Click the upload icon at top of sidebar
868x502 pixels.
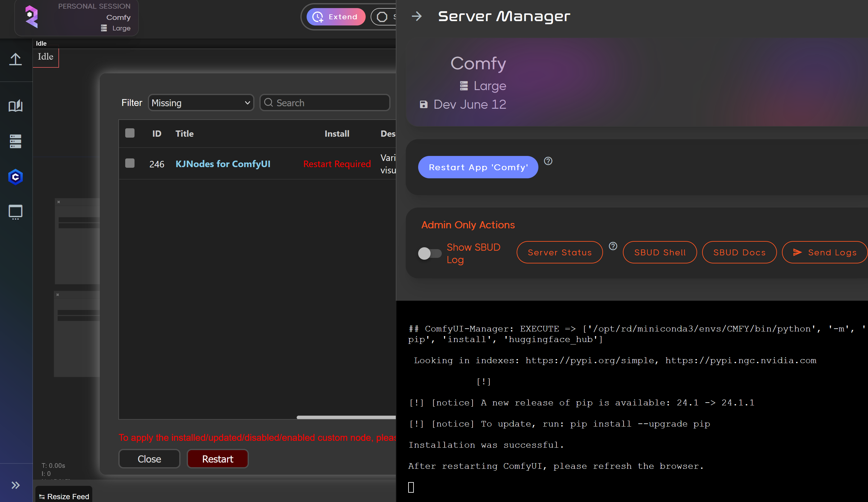pos(16,59)
